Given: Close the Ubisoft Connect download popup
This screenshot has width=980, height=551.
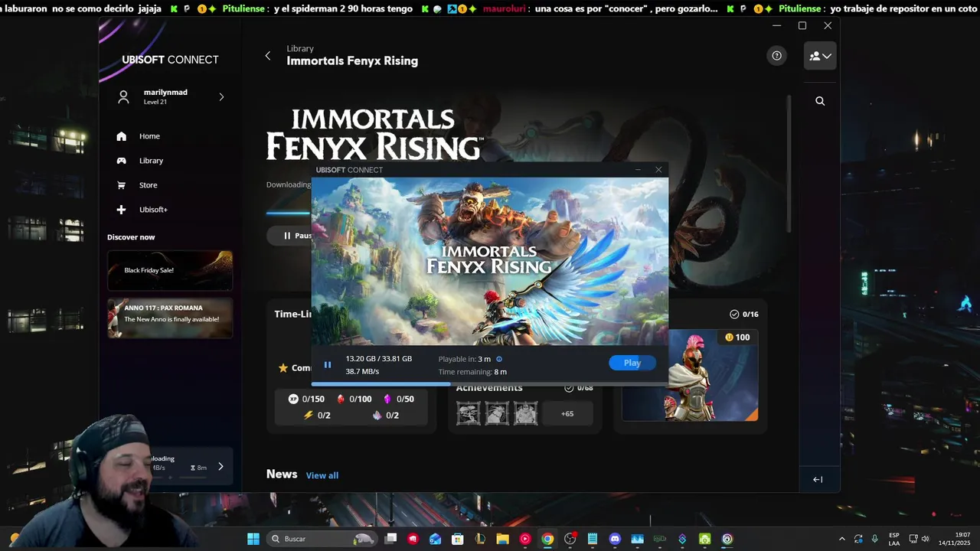Looking at the screenshot, I should click(658, 170).
